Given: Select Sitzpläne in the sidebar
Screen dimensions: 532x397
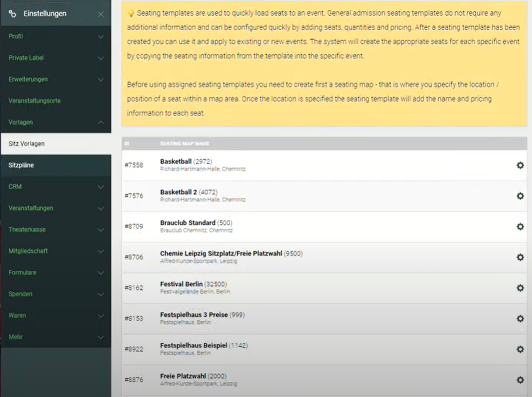Looking at the screenshot, I should click(21, 165).
